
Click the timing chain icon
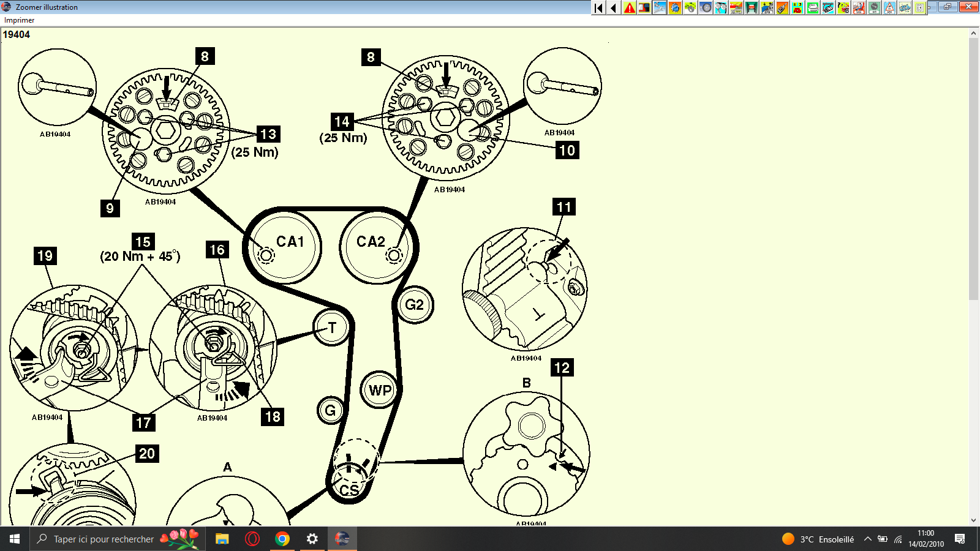click(905, 8)
